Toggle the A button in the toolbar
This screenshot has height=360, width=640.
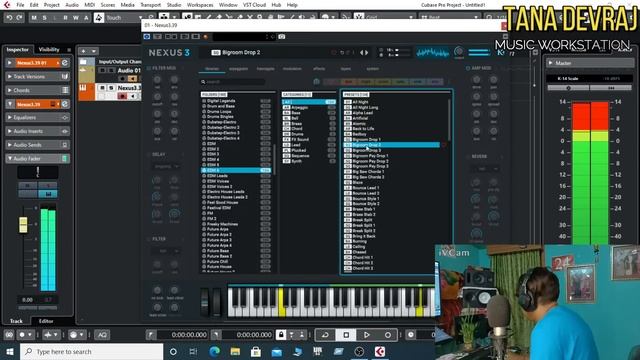[x=86, y=18]
